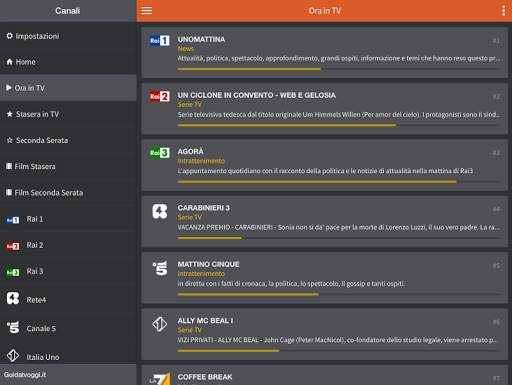Go to Home menu item
This screenshot has height=385, width=512.
68,62
